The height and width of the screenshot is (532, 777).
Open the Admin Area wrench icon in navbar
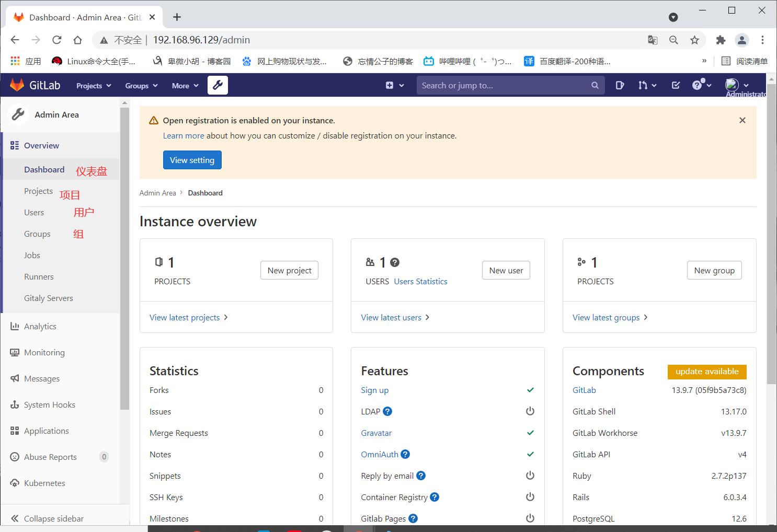click(218, 85)
